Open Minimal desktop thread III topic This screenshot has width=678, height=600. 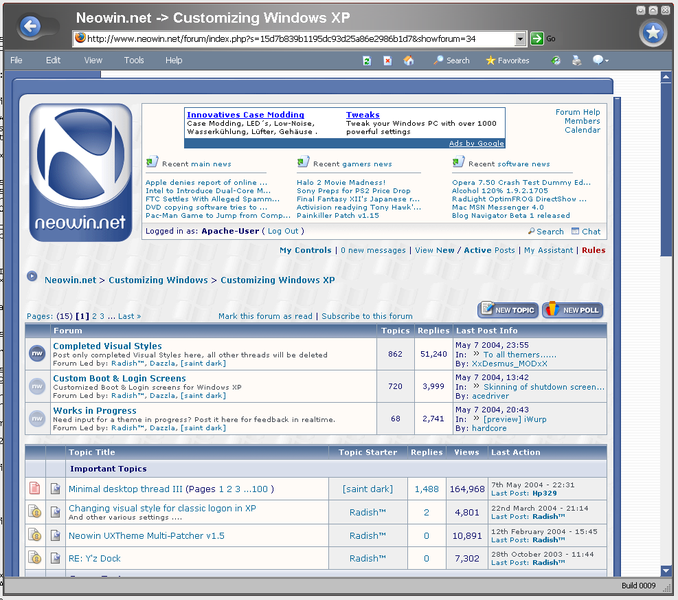[x=124, y=489]
